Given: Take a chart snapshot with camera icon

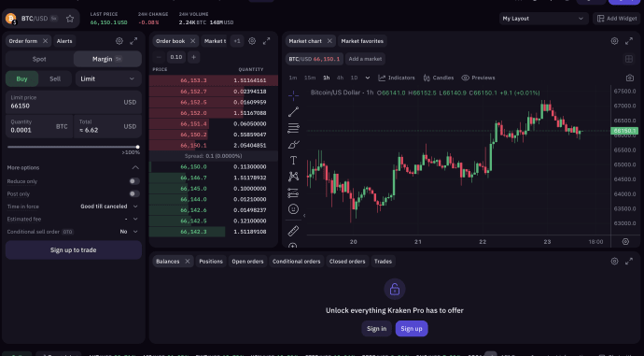Looking at the screenshot, I should click(x=630, y=78).
